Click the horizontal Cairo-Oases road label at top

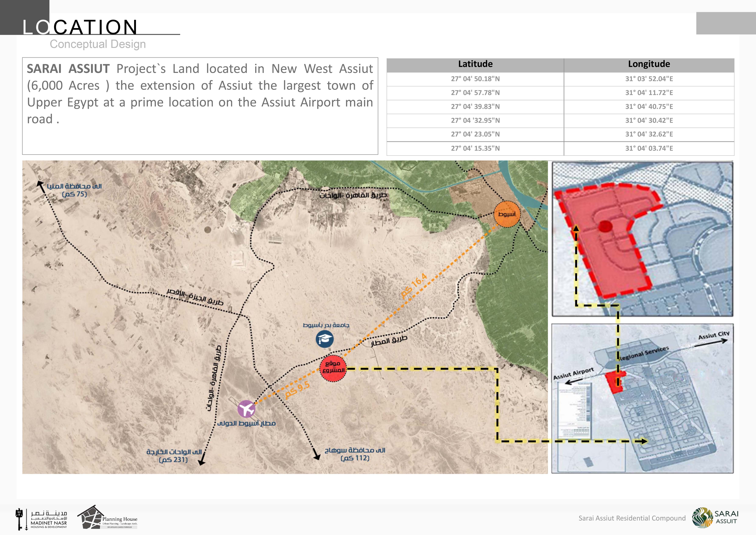coord(353,195)
